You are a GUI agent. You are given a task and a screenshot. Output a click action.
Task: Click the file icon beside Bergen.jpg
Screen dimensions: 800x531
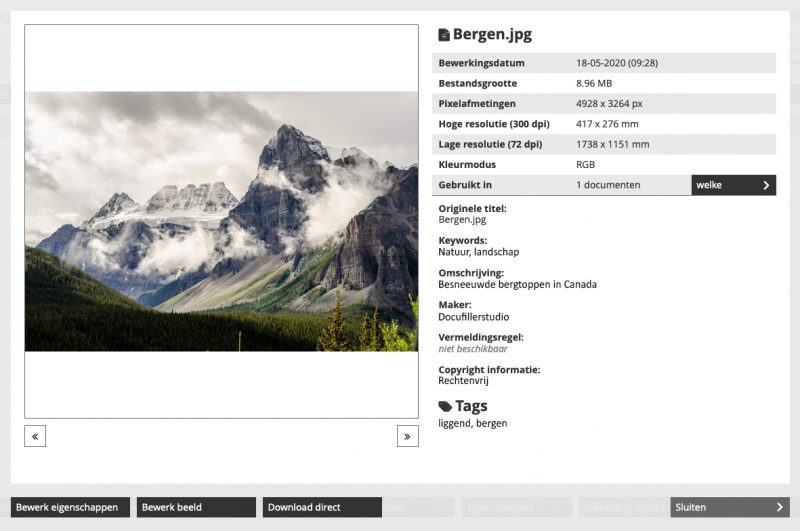444,35
